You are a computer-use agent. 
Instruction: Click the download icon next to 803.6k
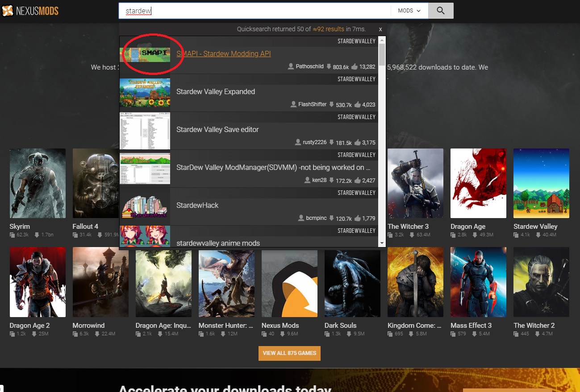coord(329,66)
